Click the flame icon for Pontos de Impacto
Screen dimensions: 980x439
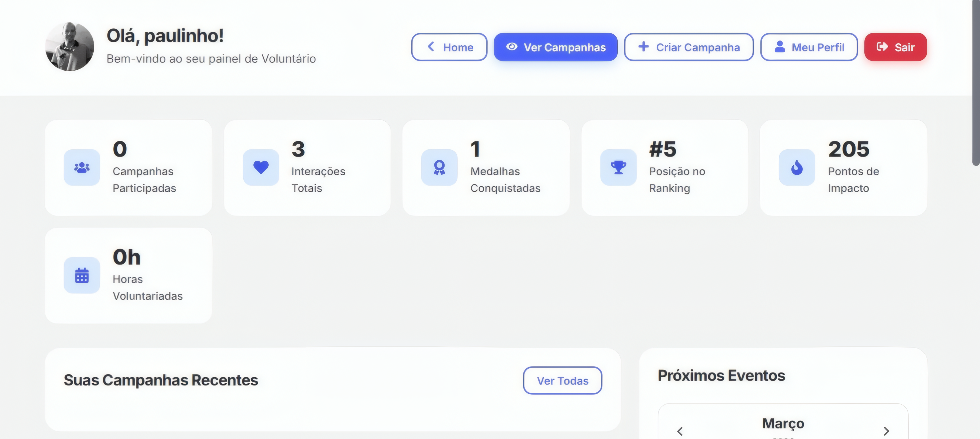(x=797, y=167)
